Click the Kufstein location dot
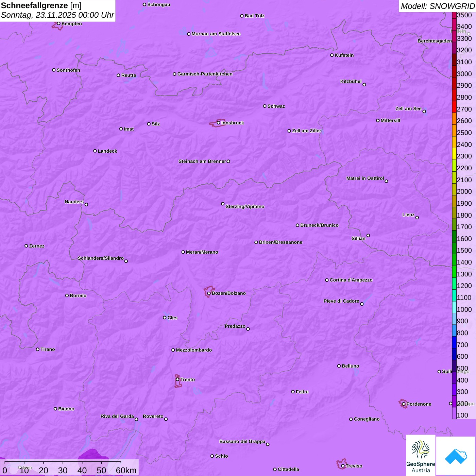Screen dimensions: 476x476 [x=332, y=55]
